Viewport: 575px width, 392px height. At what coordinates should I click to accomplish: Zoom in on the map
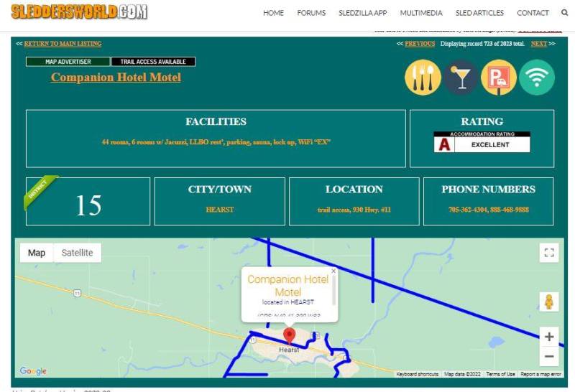(x=549, y=337)
